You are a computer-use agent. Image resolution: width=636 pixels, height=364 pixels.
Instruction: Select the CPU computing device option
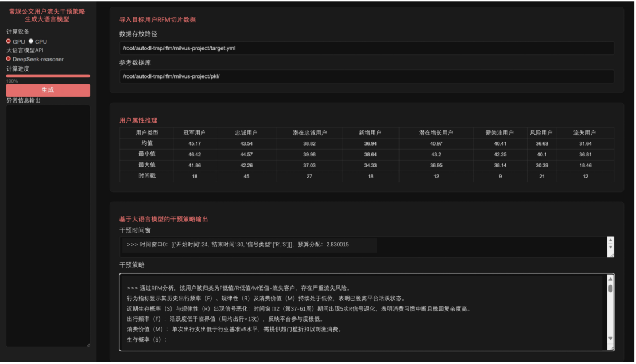point(31,41)
